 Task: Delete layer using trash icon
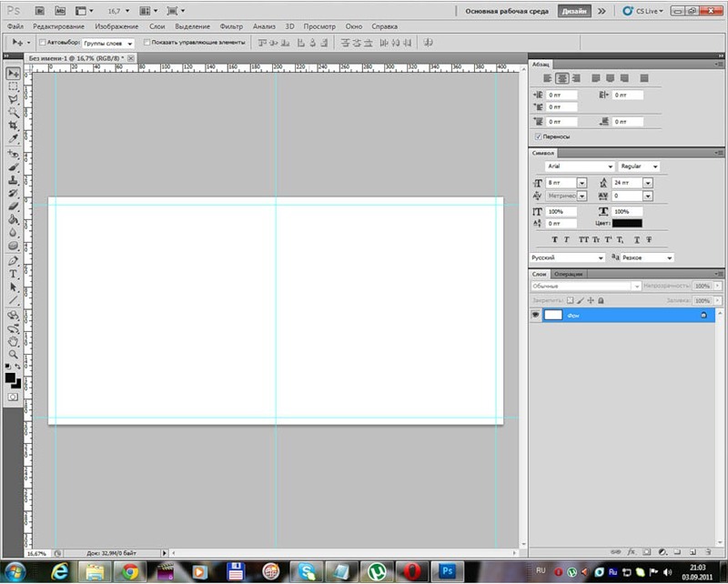708,552
